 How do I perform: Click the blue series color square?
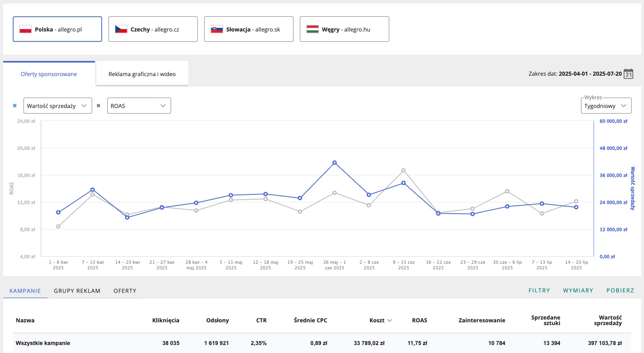[x=15, y=106]
